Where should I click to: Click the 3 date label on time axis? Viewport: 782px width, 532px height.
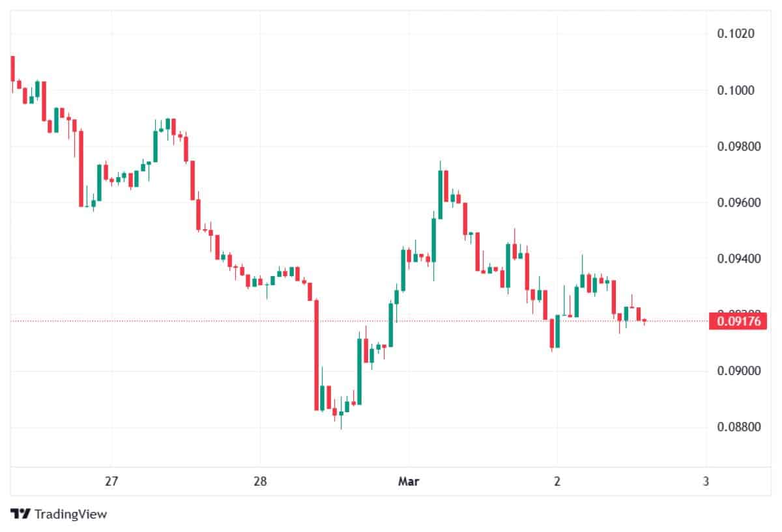coord(706,482)
